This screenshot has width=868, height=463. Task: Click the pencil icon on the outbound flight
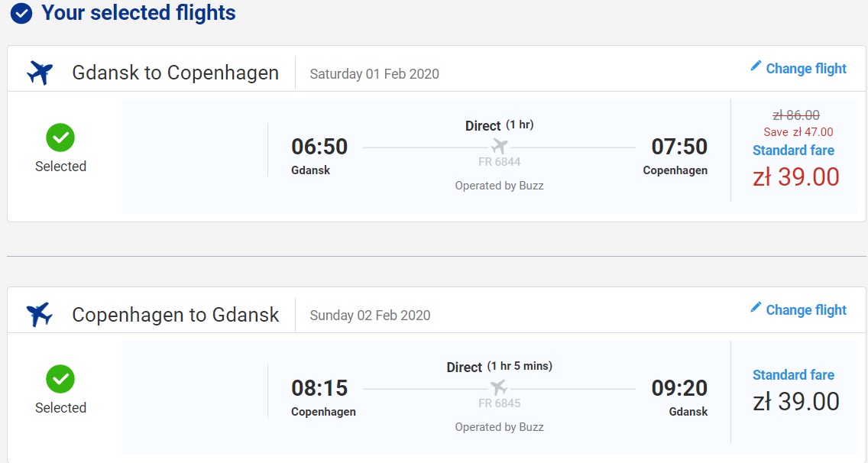click(756, 66)
